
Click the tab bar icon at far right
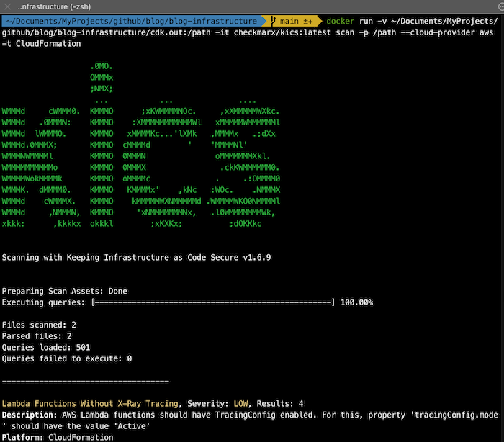point(501,6)
